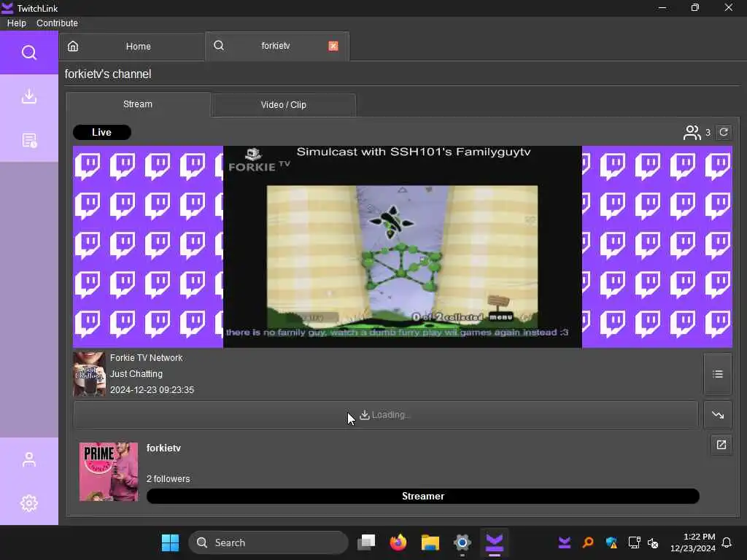Click the muted volume tray icon
This screenshot has width=747, height=560.
(653, 542)
